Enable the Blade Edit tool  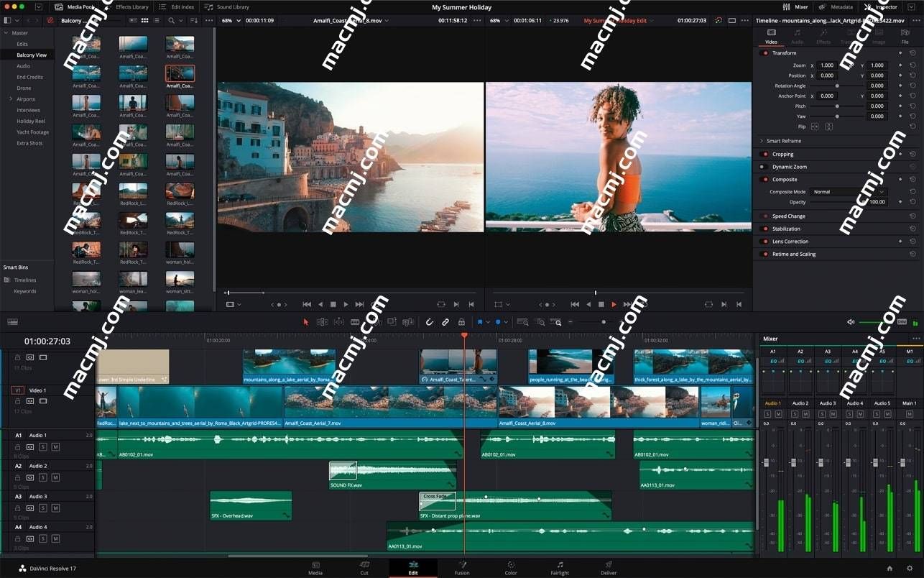click(x=355, y=322)
